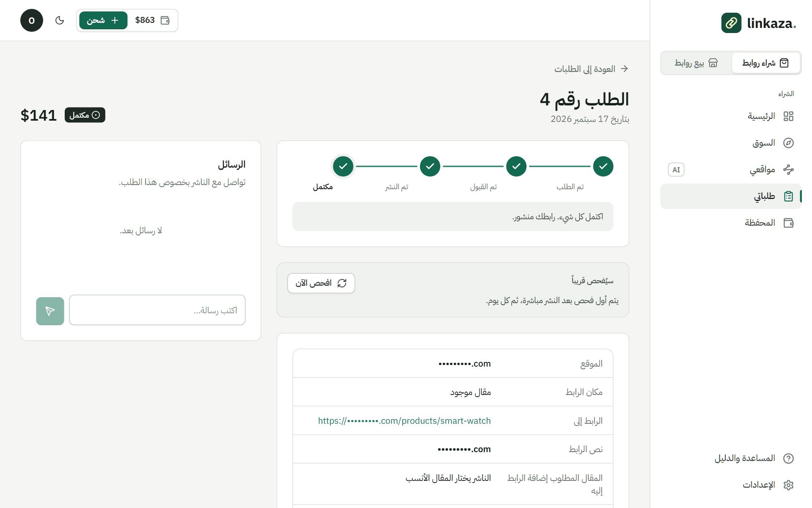Select طلباتي in the sidebar
This screenshot has height=508, width=812.
point(731,196)
